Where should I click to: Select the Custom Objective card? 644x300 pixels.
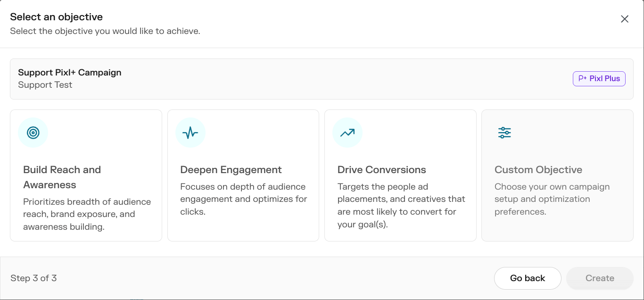click(557, 175)
